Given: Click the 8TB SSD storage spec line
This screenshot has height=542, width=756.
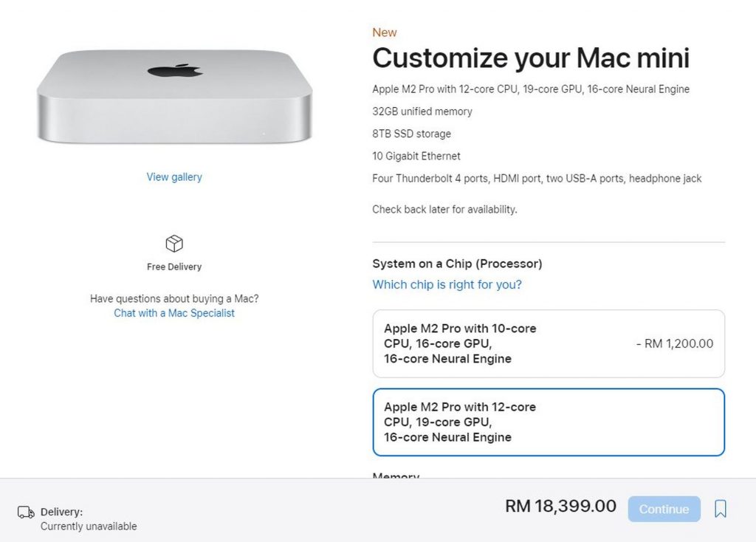Looking at the screenshot, I should (412, 134).
